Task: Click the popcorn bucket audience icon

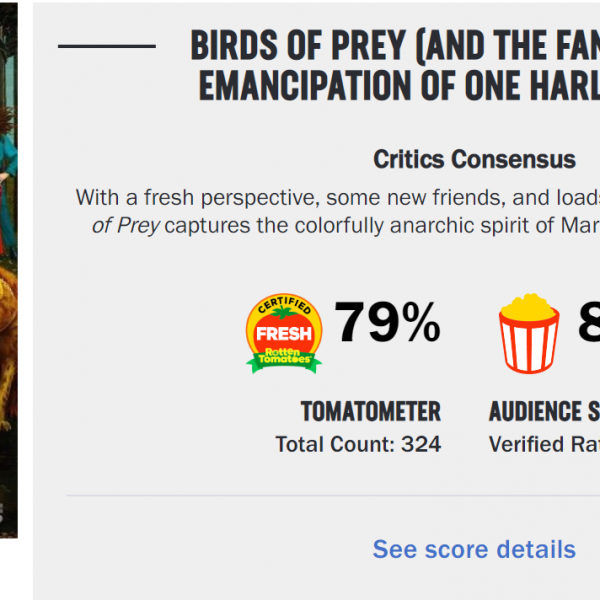Action: [528, 330]
